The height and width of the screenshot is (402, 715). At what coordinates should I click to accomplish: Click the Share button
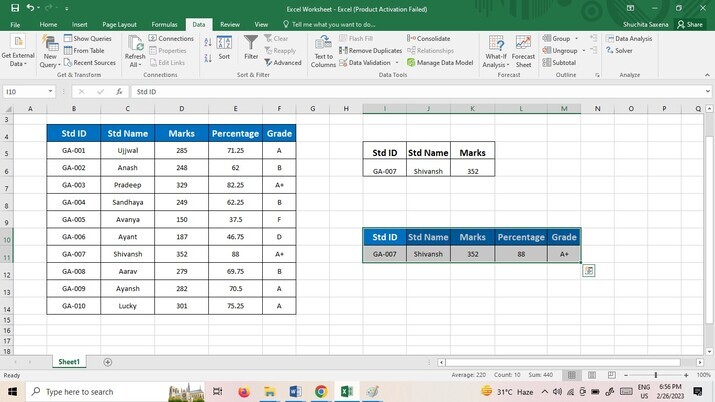690,25
